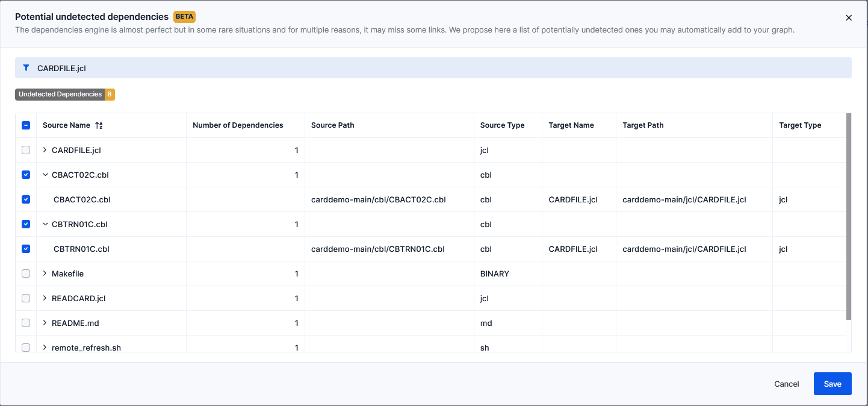Viewport: 868px width, 406px height.
Task: Collapse the CBTRN01C.cbl group
Action: click(45, 224)
